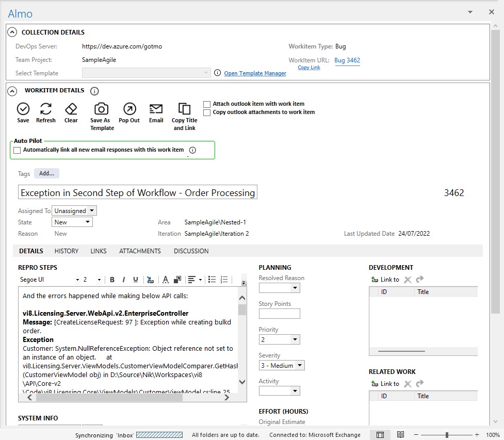This screenshot has width=504, height=440.
Task: Open the Assigned To dropdown
Action: coord(91,210)
